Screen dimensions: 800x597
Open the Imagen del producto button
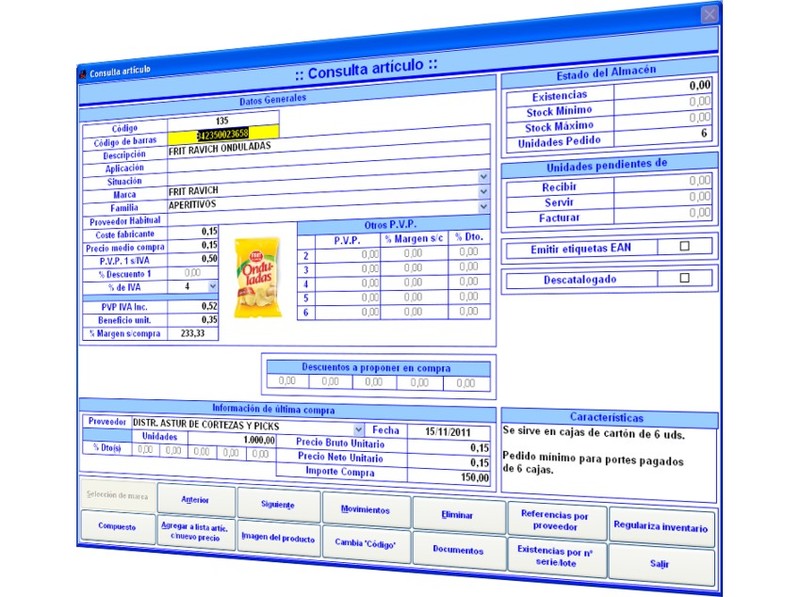(x=278, y=538)
